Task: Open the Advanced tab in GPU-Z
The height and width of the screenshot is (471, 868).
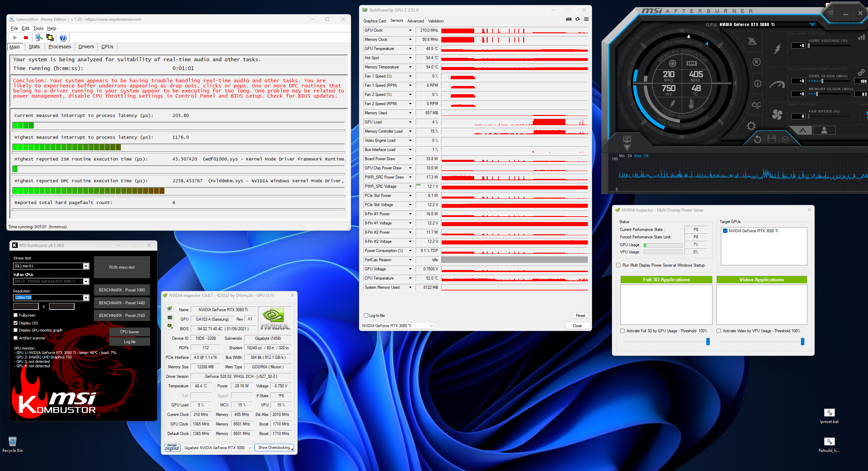Action: pos(415,21)
